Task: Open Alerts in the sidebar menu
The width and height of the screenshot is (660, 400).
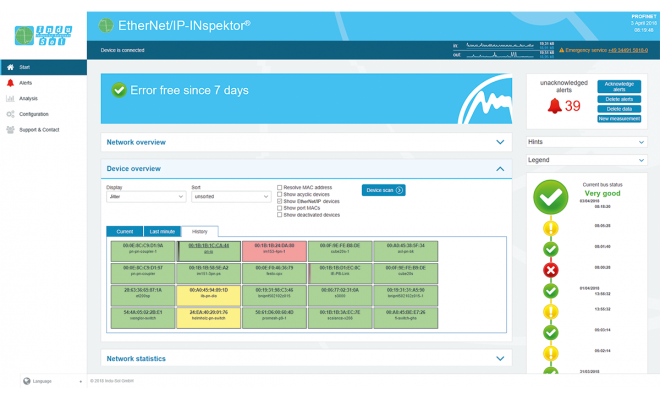Action: 26,83
